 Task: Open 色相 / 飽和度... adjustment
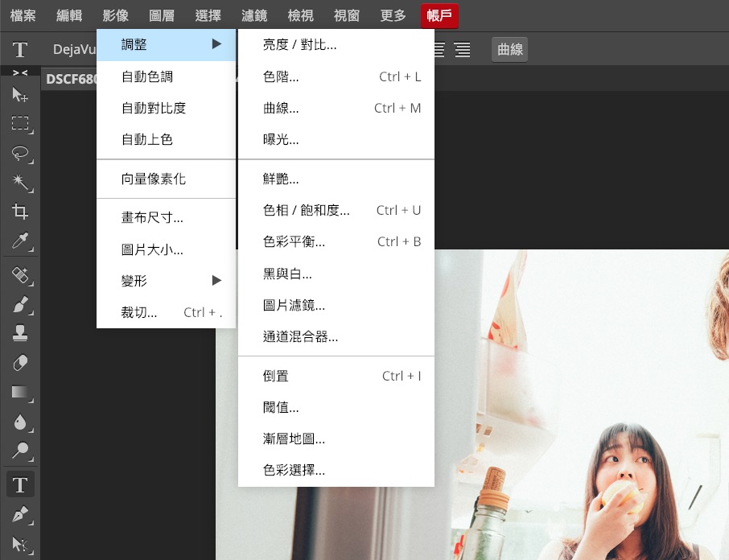coord(336,210)
